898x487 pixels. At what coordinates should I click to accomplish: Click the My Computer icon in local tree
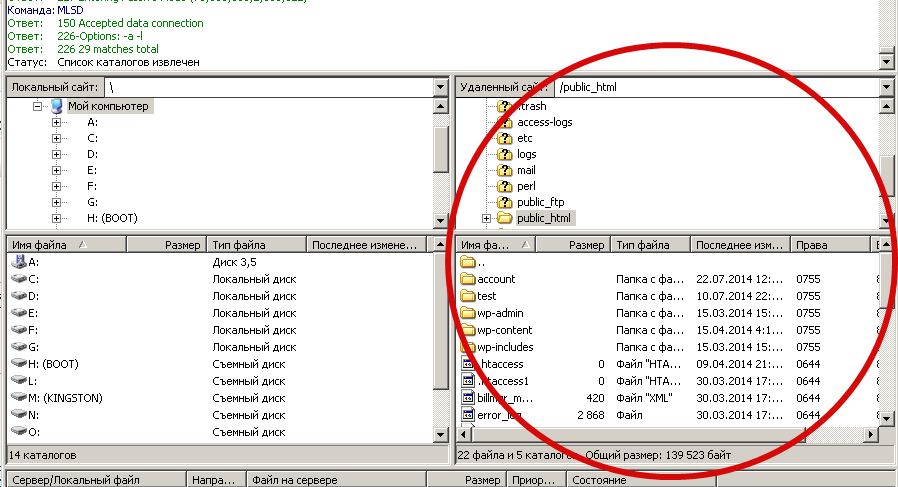click(57, 106)
